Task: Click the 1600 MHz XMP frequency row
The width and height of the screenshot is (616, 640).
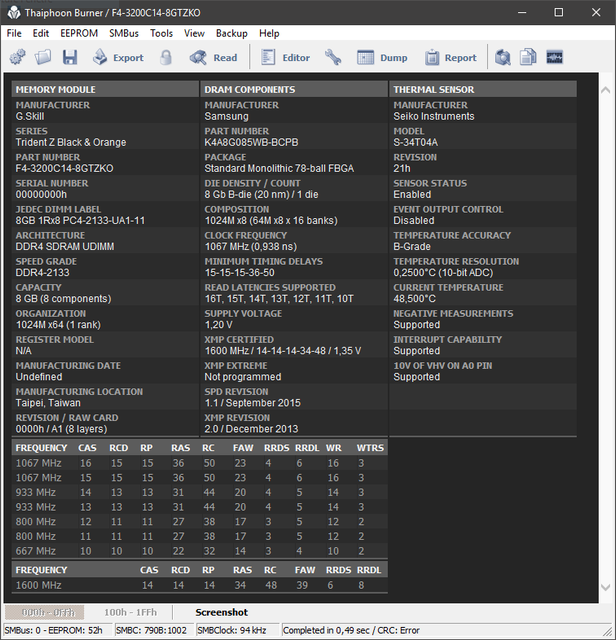Action: (x=200, y=585)
